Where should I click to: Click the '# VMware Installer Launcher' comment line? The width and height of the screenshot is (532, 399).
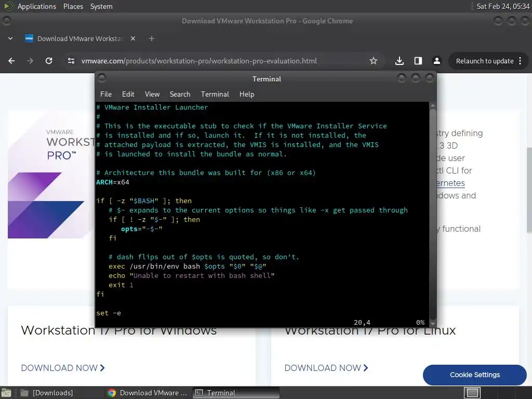pyautogui.click(x=152, y=107)
